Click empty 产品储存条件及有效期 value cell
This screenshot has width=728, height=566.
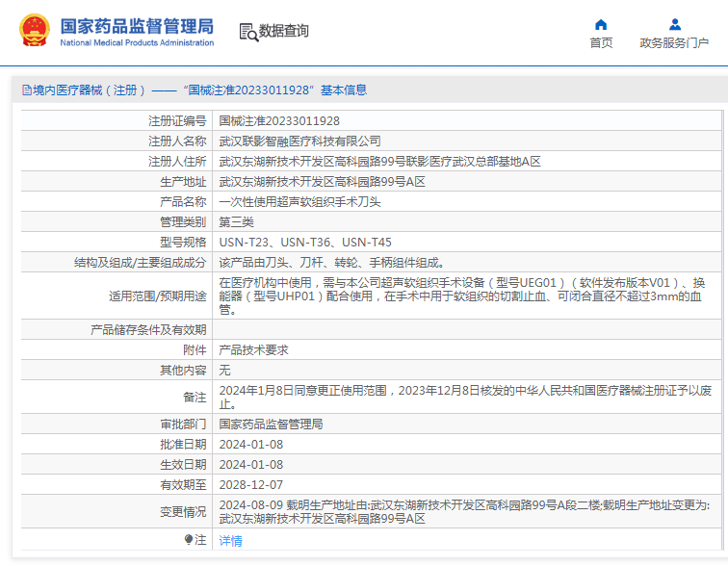[467, 329]
